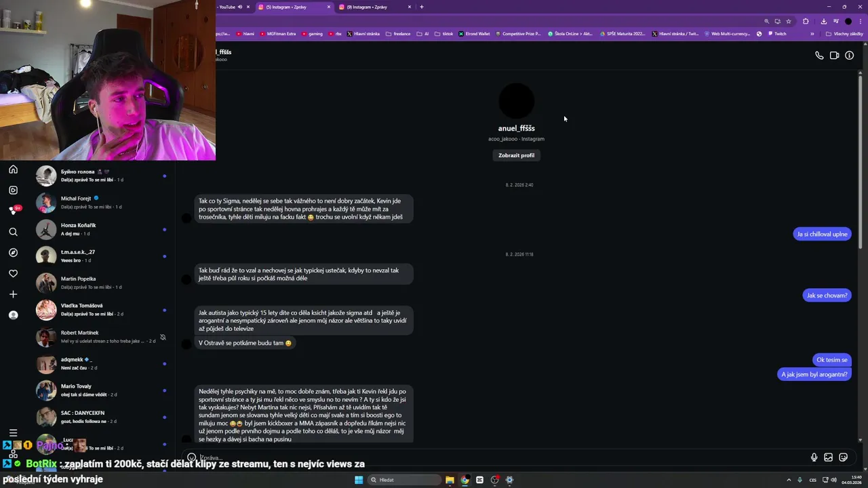This screenshot has width=868, height=488.
Task: Open taskbar clock showing 13:40
Action: click(x=852, y=480)
